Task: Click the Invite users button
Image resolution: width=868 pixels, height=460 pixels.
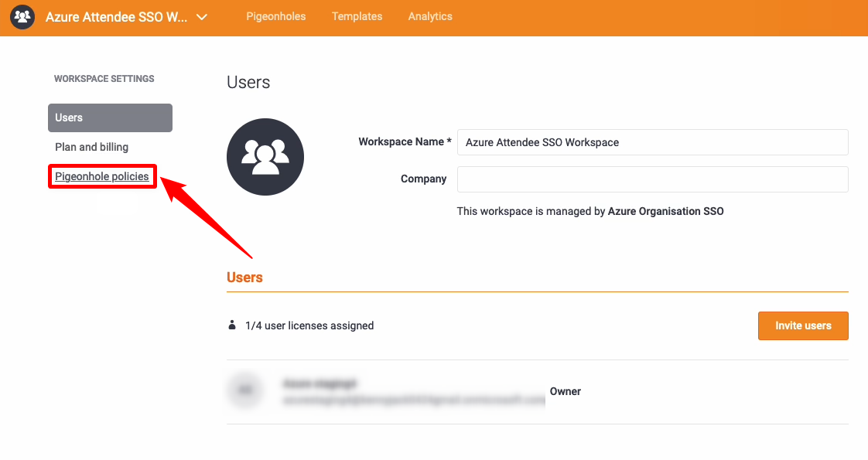Action: [x=803, y=325]
